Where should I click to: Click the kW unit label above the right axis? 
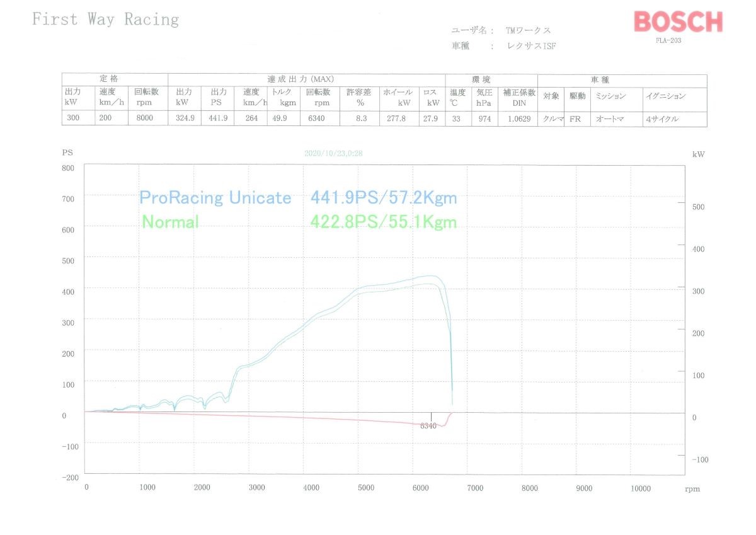pos(698,154)
